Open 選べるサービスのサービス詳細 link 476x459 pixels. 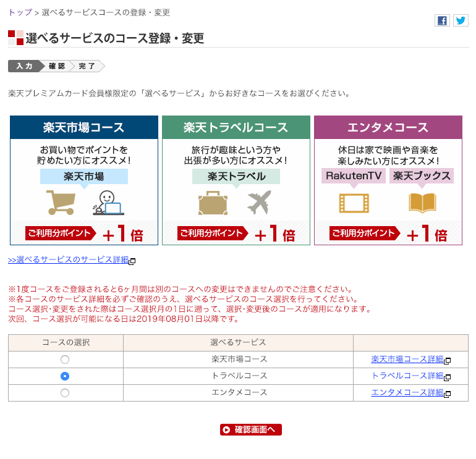pyautogui.click(x=68, y=259)
